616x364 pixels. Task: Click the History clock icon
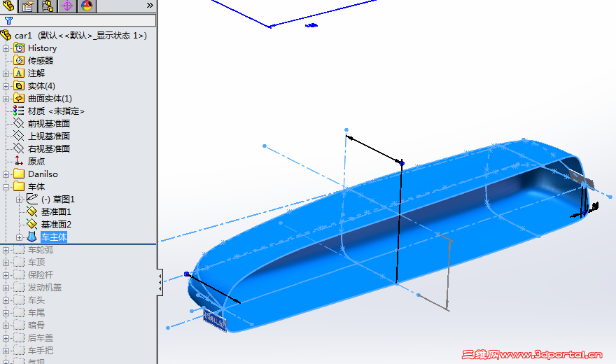pyautogui.click(x=19, y=48)
